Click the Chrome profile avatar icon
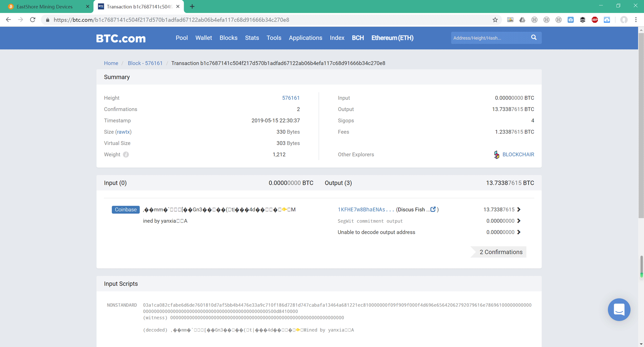The width and height of the screenshot is (644, 347). 624,20
